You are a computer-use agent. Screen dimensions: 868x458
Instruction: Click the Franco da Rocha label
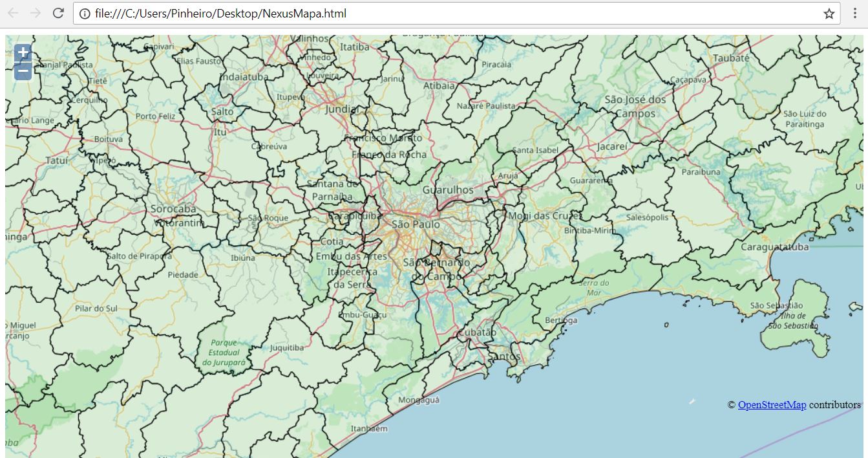click(x=389, y=155)
